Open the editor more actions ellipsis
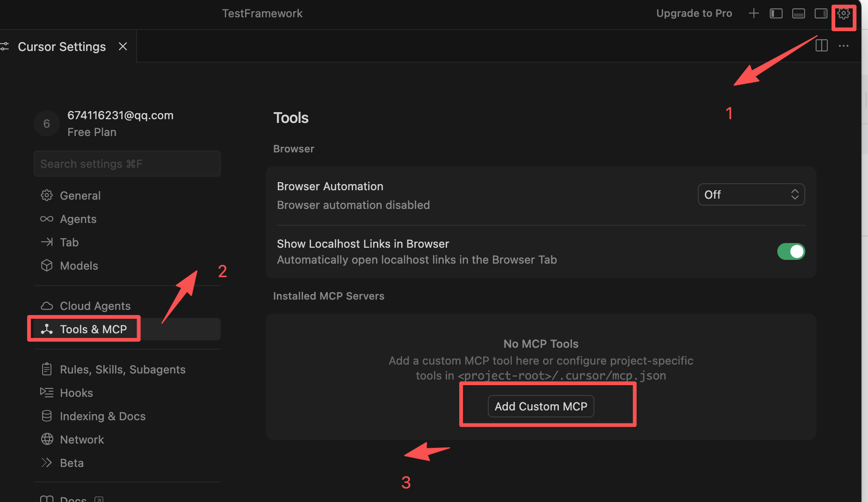868x502 pixels. pyautogui.click(x=844, y=46)
